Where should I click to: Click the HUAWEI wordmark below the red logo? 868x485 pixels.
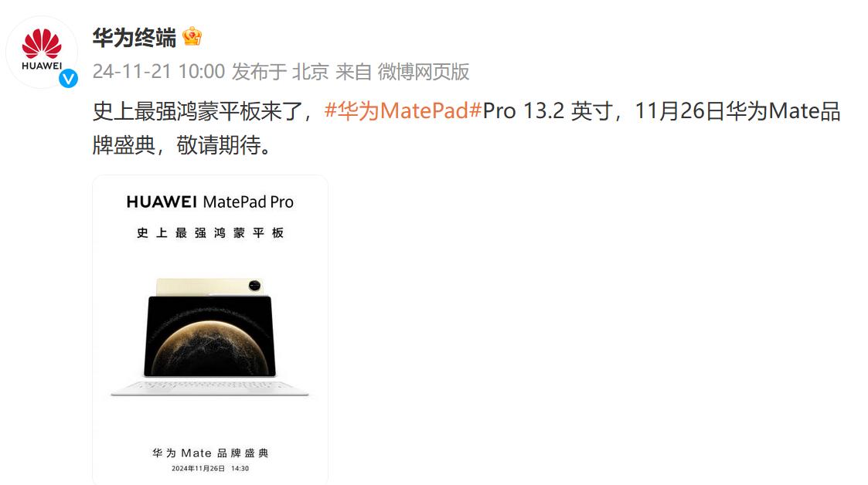click(x=42, y=66)
